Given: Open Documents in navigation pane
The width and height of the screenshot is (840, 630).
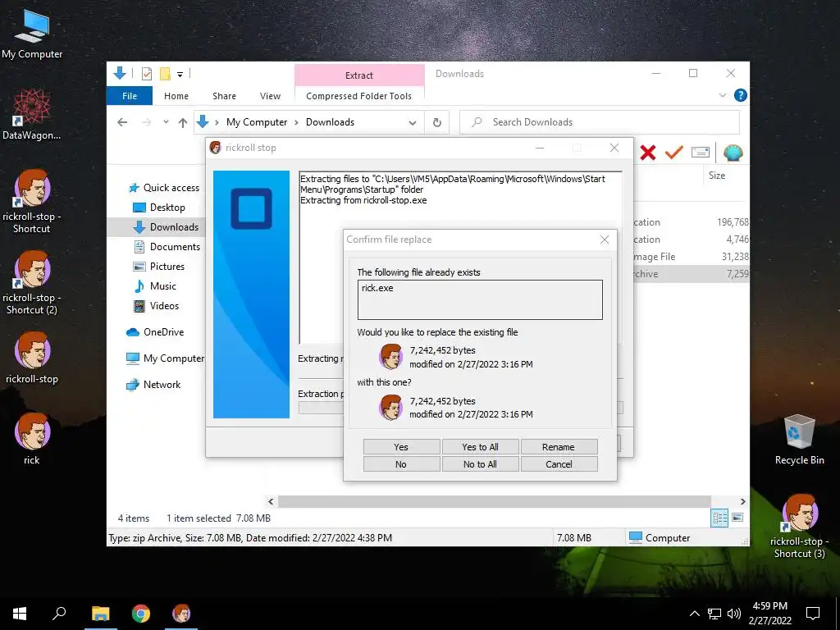Looking at the screenshot, I should (x=166, y=246).
